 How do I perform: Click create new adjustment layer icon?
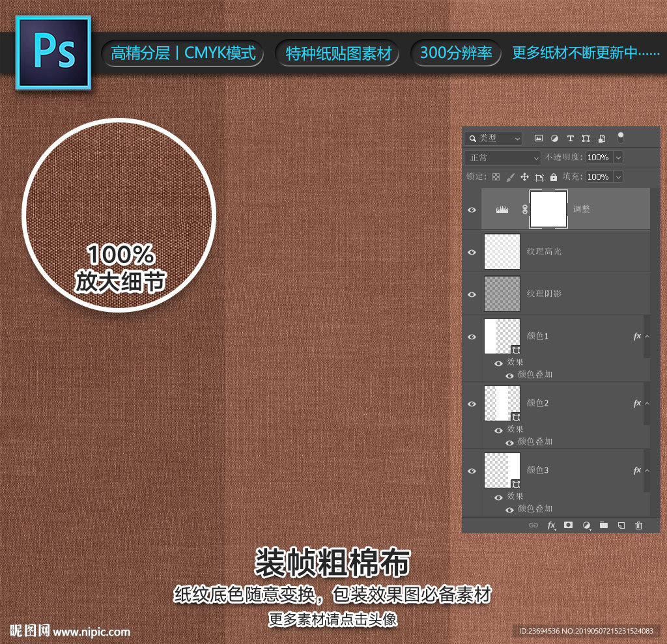[x=587, y=525]
